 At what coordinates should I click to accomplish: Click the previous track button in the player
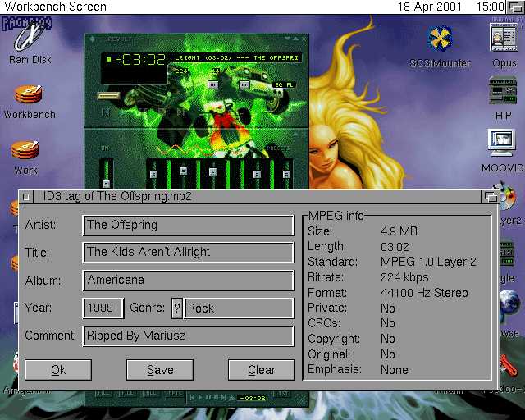pyautogui.click(x=106, y=112)
